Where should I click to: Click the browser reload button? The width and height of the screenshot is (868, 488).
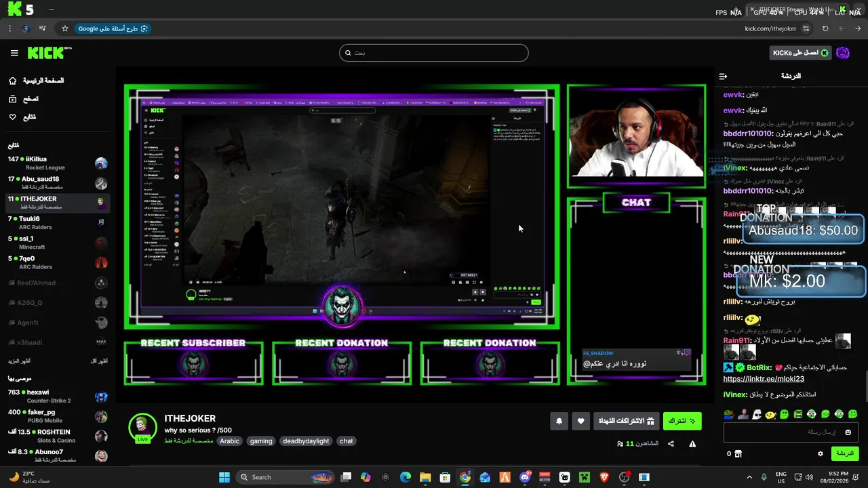(x=825, y=28)
